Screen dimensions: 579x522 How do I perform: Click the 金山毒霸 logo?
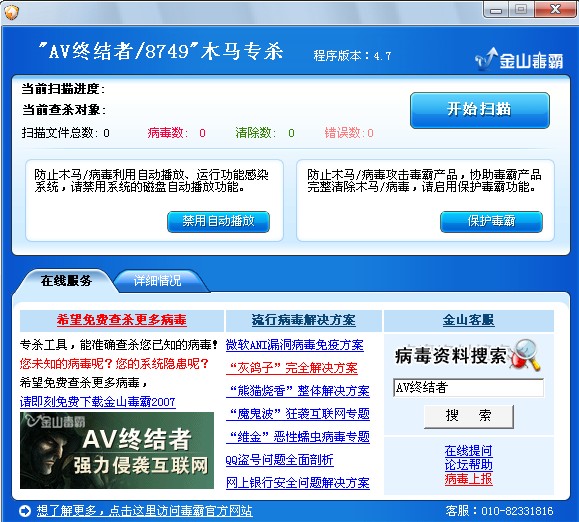pos(519,60)
